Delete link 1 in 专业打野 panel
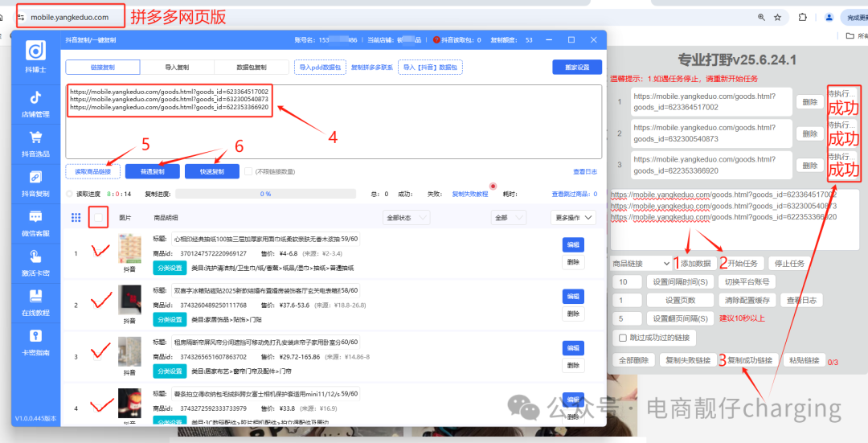The image size is (868, 443). pyautogui.click(x=810, y=102)
